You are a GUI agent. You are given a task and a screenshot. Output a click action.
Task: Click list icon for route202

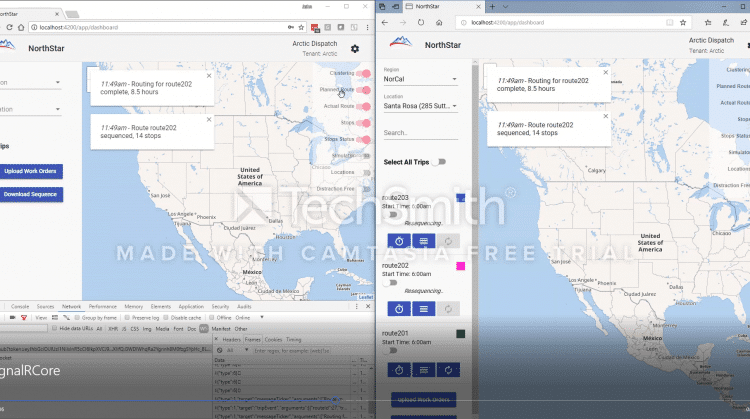click(423, 309)
